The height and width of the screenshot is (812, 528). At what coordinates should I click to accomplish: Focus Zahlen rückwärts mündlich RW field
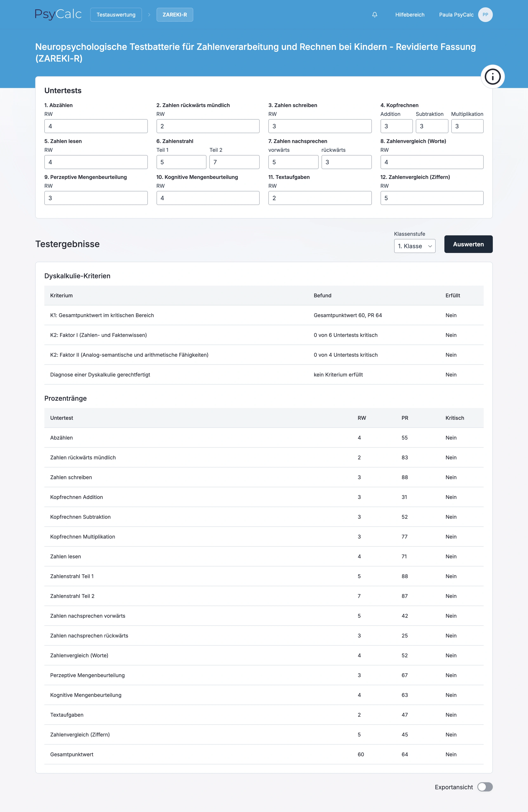coord(208,126)
